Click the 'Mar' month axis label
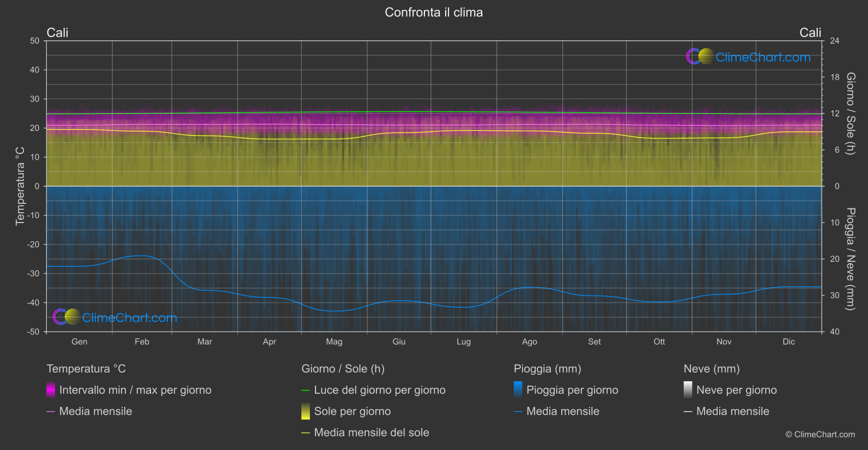Image resolution: width=868 pixels, height=450 pixels. coord(205,341)
